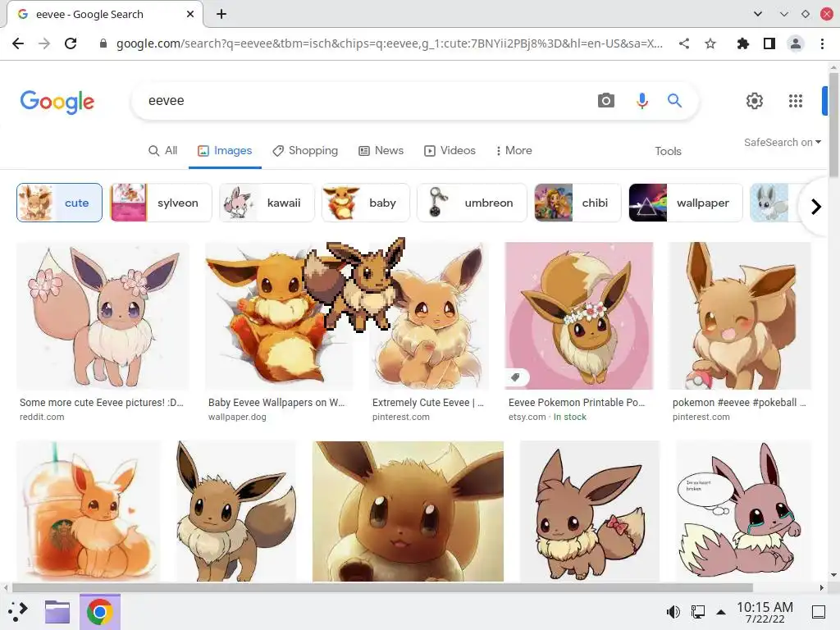Switch to the News tab

[x=381, y=151]
